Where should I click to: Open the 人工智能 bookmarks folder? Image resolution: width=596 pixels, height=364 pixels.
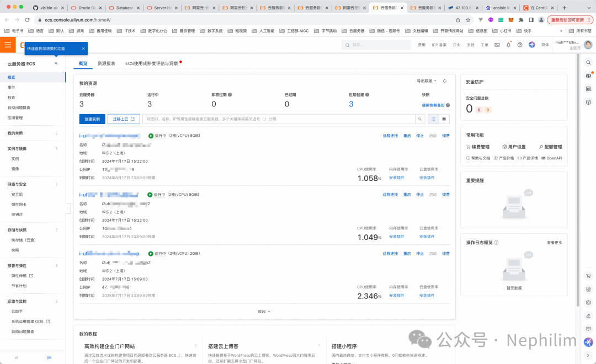coord(263,31)
